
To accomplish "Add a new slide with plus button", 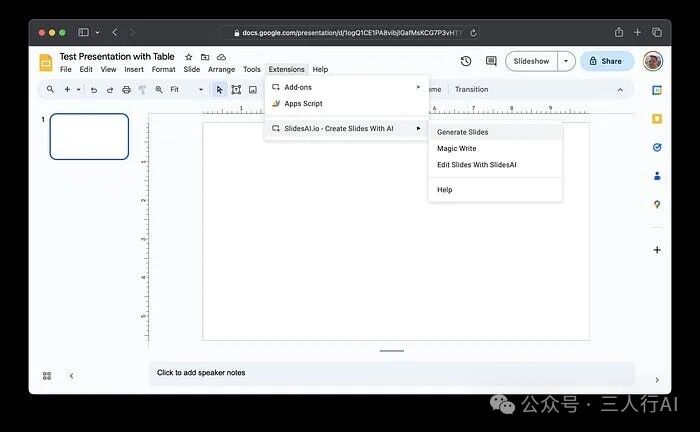I will (x=67, y=89).
